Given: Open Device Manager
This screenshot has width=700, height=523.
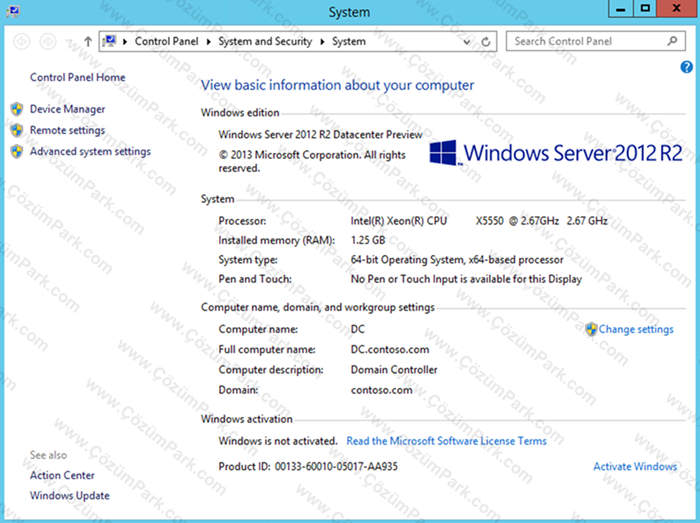Looking at the screenshot, I should tap(67, 109).
